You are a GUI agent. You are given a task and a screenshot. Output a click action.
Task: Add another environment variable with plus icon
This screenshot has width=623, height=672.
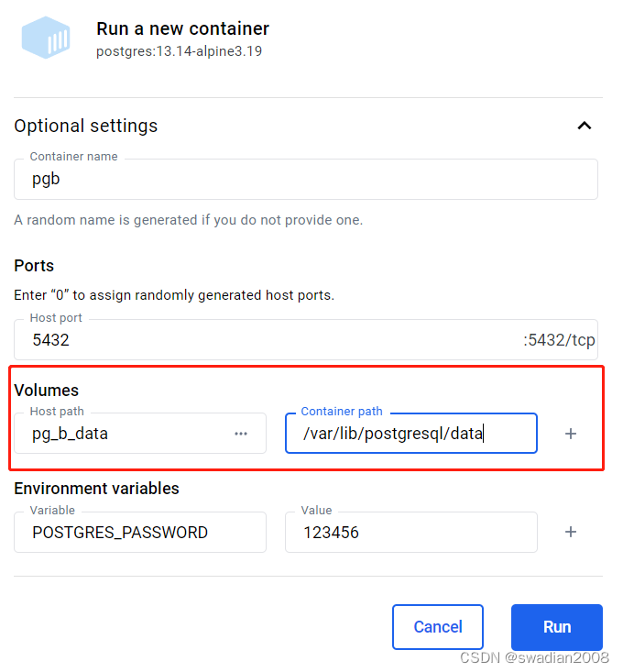(x=571, y=532)
